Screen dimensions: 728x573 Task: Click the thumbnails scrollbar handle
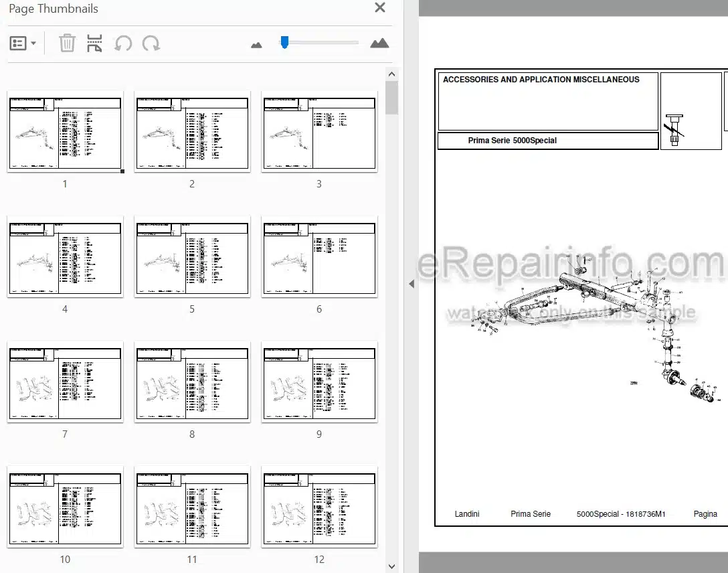391,98
